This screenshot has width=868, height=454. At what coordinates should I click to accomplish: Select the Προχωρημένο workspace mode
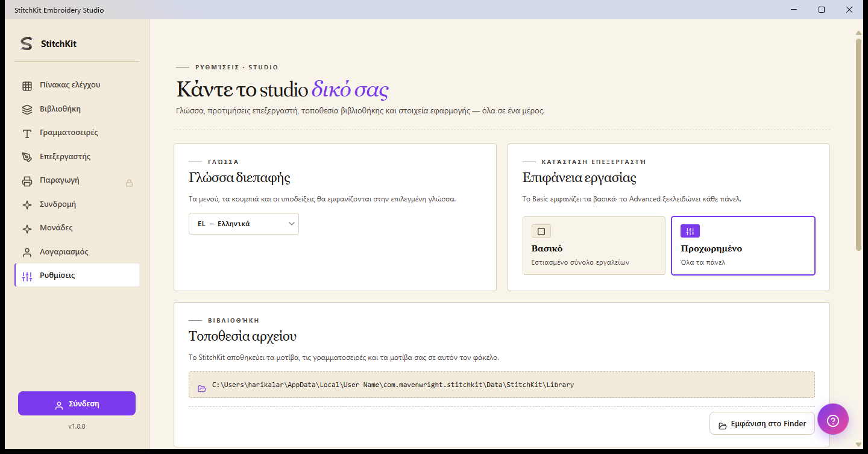click(743, 246)
